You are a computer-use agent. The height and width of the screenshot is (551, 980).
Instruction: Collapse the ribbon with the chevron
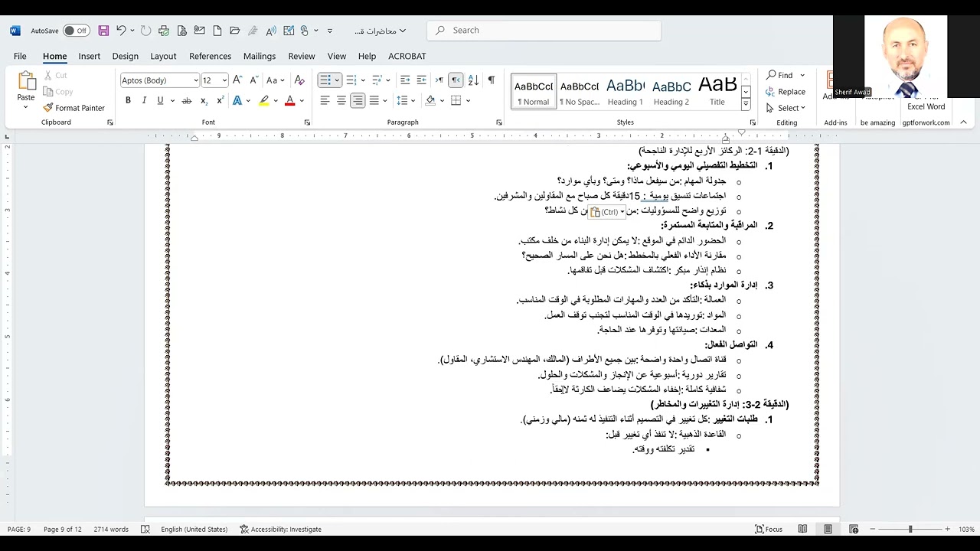tap(963, 122)
